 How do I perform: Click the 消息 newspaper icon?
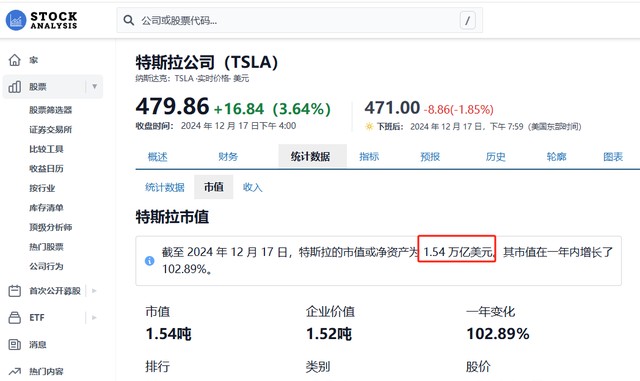point(15,345)
